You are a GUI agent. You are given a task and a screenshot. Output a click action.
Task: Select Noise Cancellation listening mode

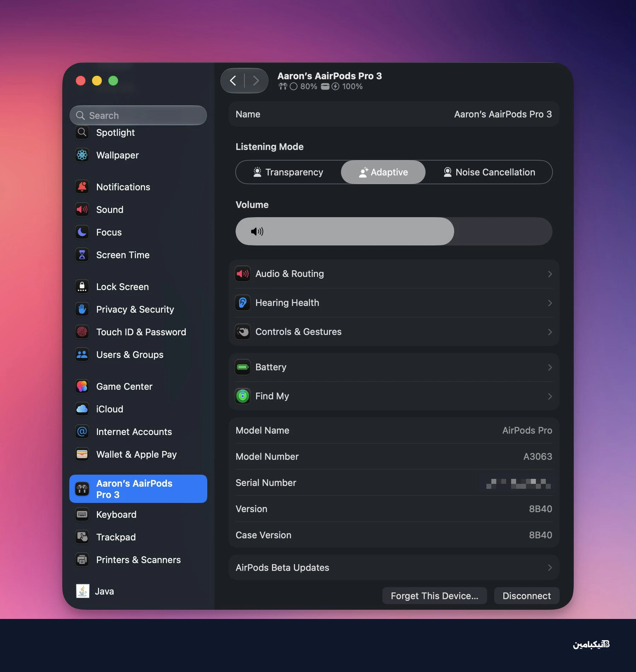point(489,172)
